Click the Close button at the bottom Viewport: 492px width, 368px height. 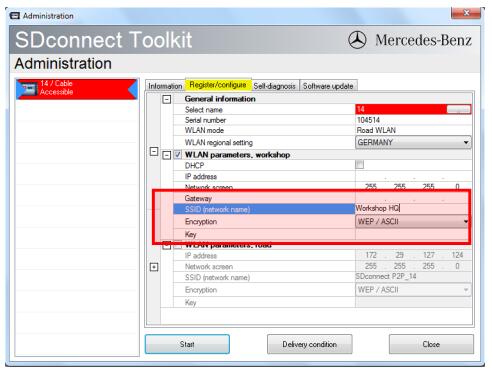click(x=431, y=344)
